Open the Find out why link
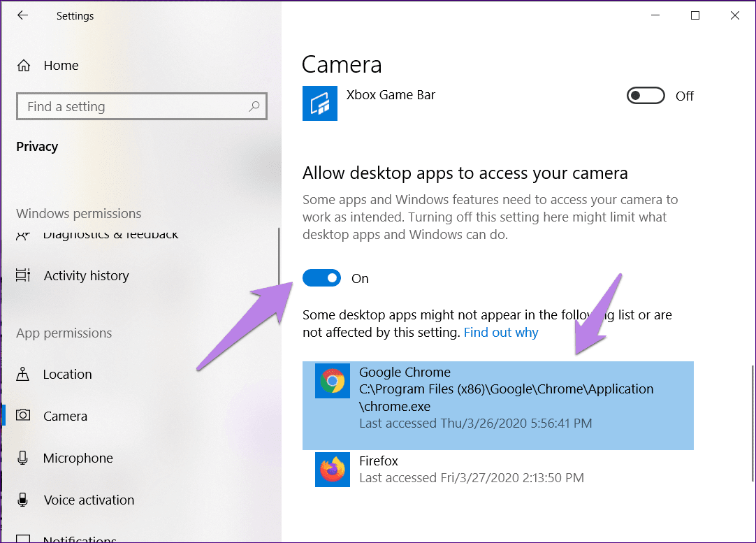Screen dimensions: 756x543 point(501,333)
